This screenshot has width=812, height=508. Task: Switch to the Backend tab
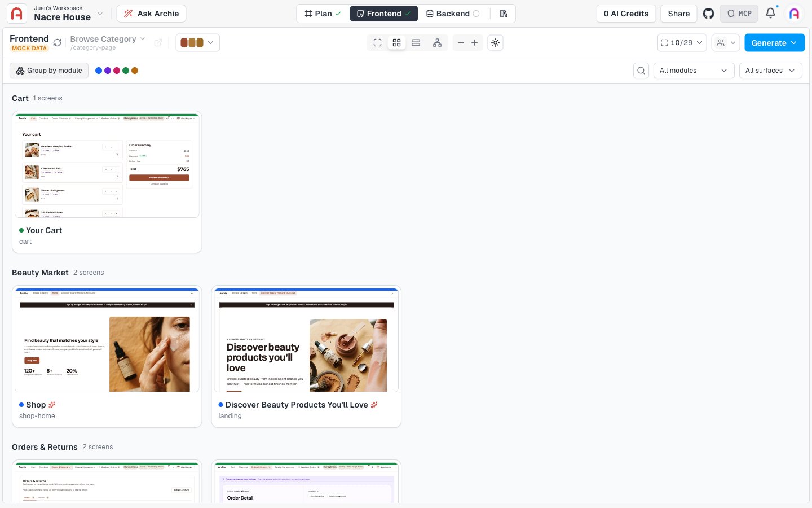(x=453, y=14)
